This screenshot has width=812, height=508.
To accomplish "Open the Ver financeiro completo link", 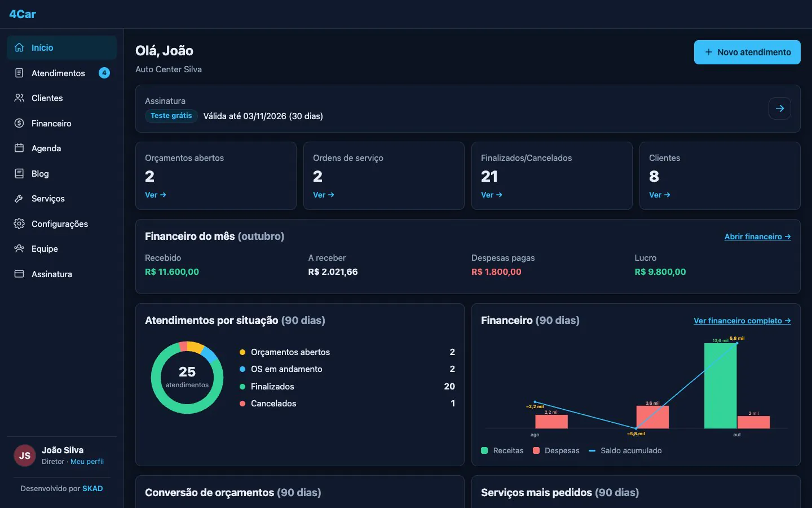I will (742, 321).
